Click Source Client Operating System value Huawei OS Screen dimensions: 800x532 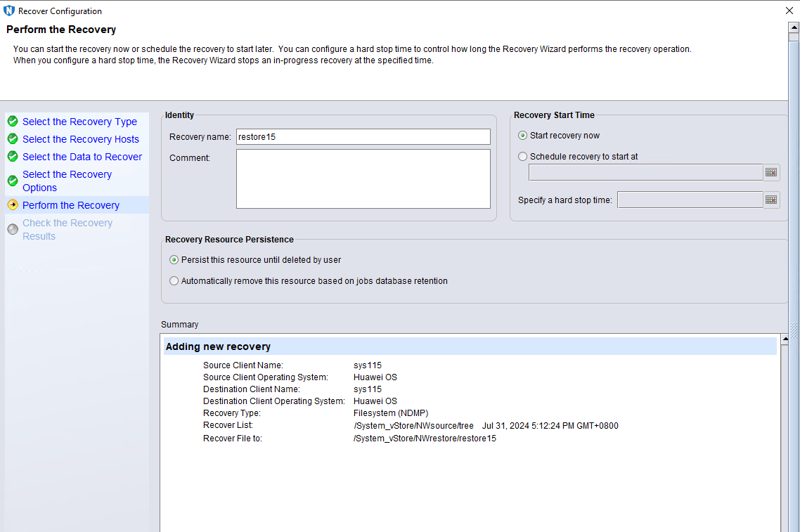coord(375,377)
